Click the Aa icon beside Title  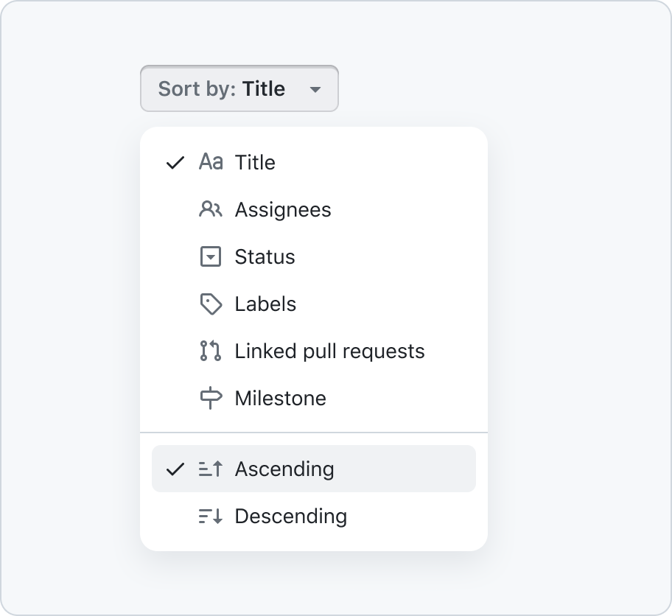click(211, 162)
